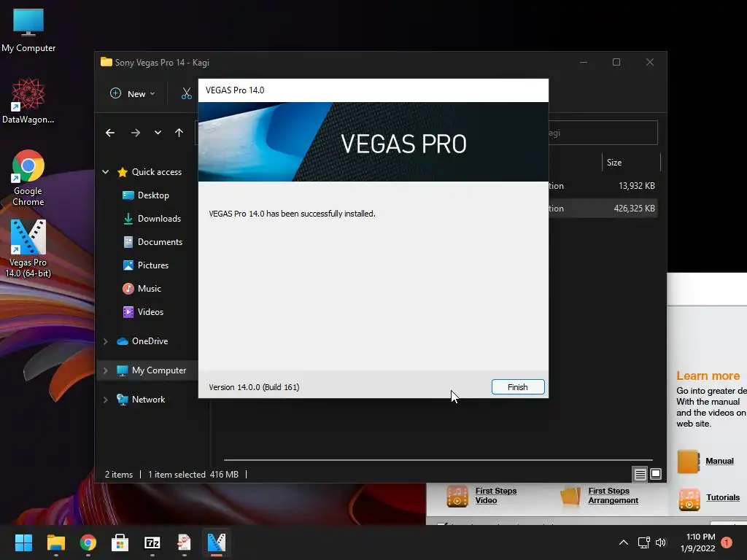The width and height of the screenshot is (747, 560).
Task: Open network settings in the system tray
Action: pos(643,542)
